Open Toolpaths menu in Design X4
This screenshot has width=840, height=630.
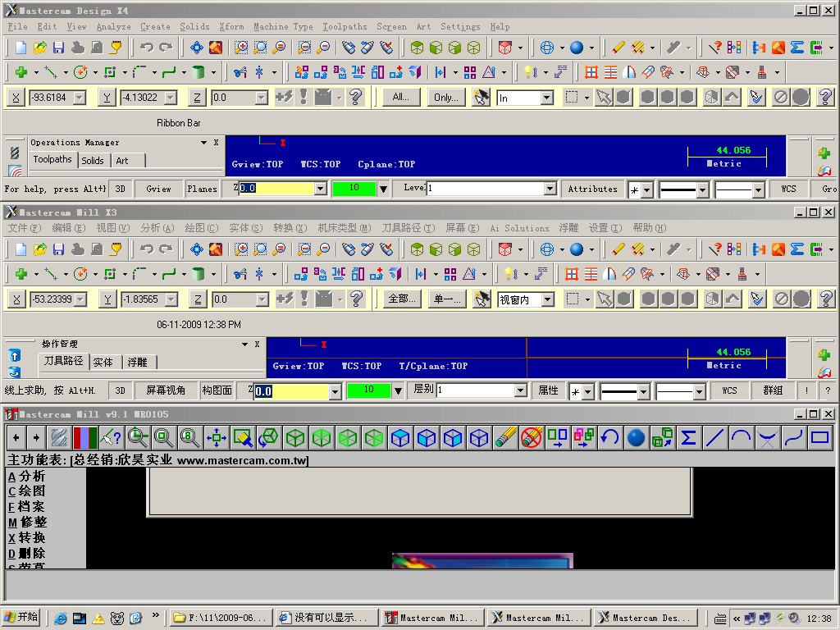click(x=345, y=26)
